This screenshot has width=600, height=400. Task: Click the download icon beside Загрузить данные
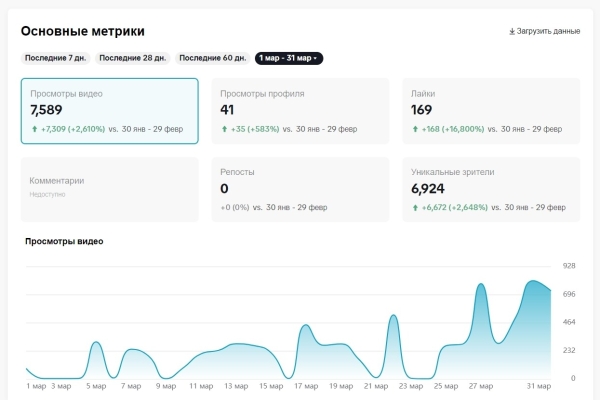(512, 31)
